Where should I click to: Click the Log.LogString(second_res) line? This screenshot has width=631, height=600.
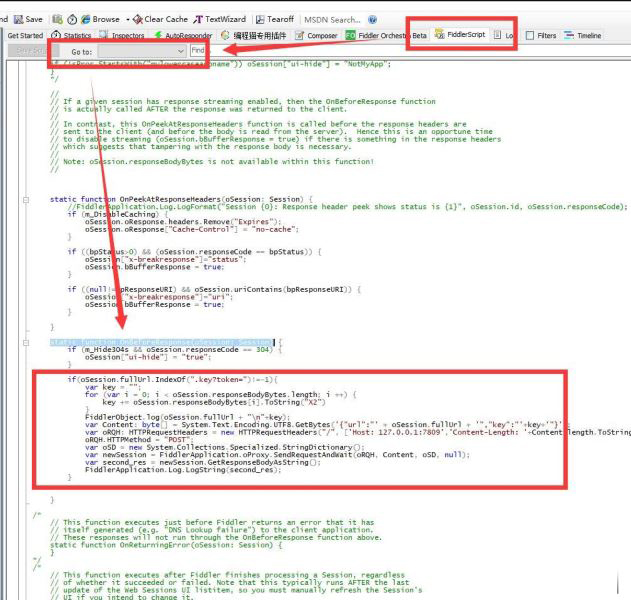coord(183,470)
